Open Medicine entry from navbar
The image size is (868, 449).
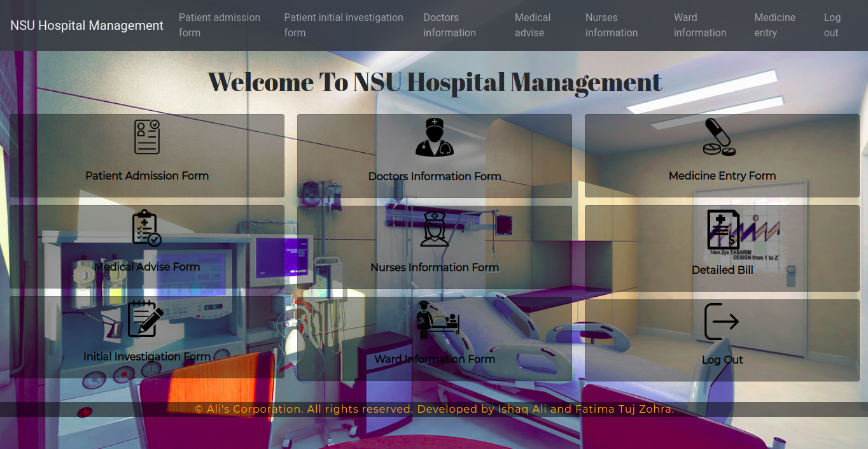point(774,25)
